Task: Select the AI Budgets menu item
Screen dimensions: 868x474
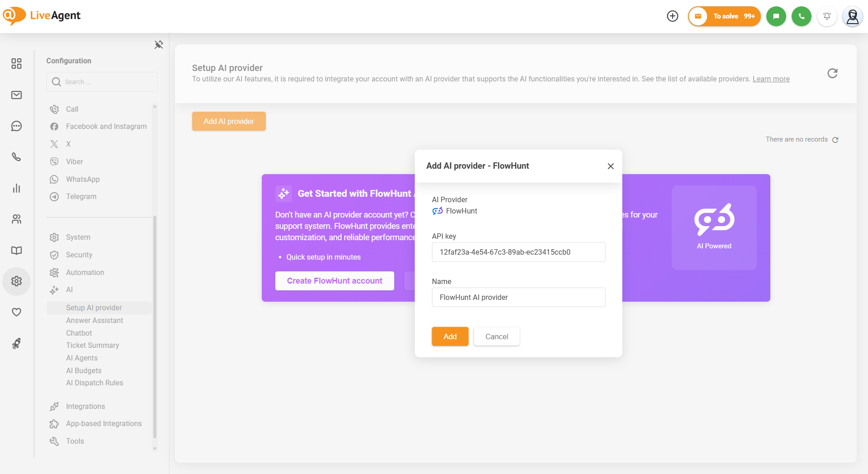Action: pyautogui.click(x=84, y=370)
